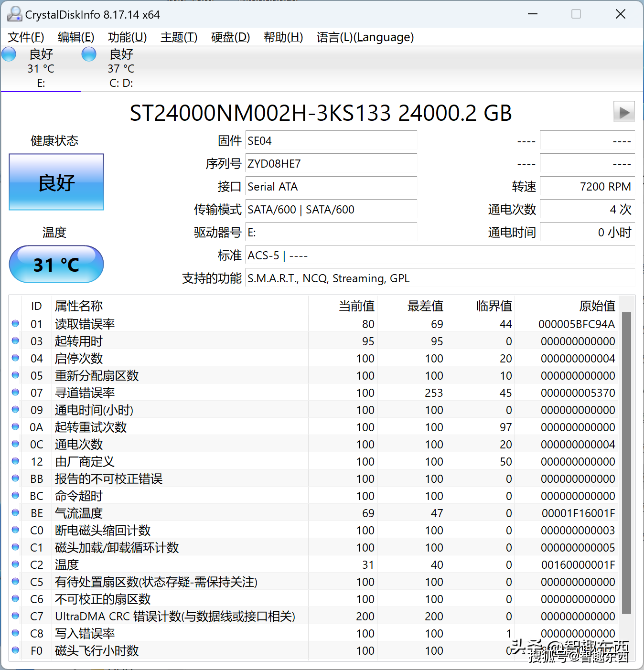Open the 语言(L)(Language) menu
Image resolution: width=644 pixels, height=670 pixels.
tap(365, 37)
